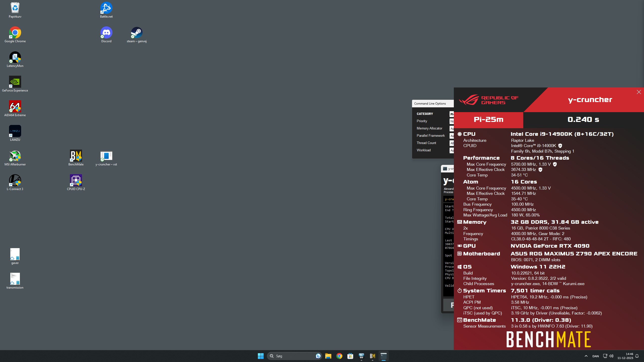Close the y-cruncher BenchMate result overlay

[639, 92]
